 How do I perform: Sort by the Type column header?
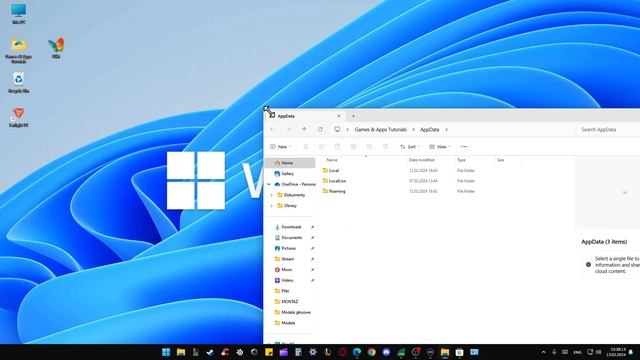pos(461,160)
